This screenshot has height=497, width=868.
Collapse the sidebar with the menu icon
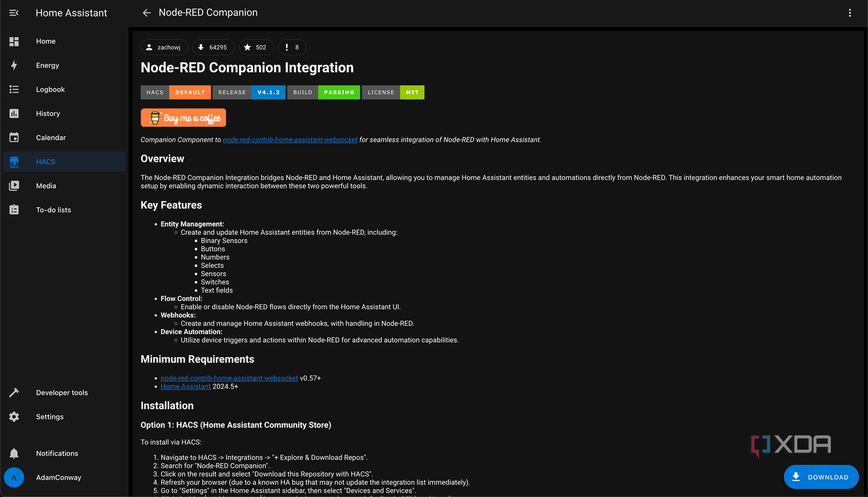14,13
